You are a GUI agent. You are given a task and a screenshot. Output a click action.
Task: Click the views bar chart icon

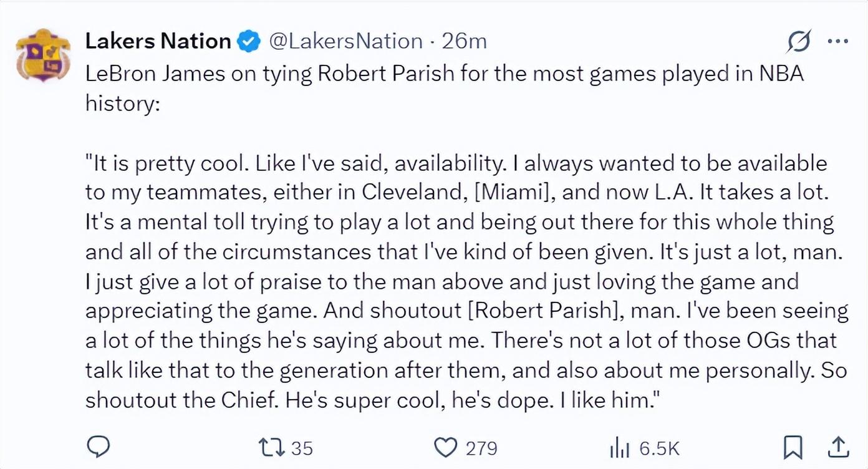click(620, 447)
